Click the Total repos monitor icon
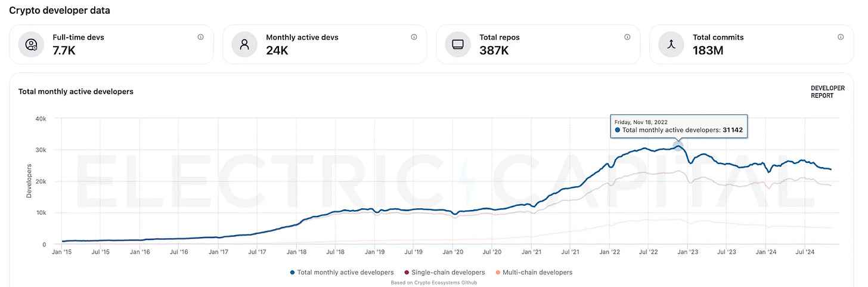The height and width of the screenshot is (287, 868). click(x=457, y=44)
